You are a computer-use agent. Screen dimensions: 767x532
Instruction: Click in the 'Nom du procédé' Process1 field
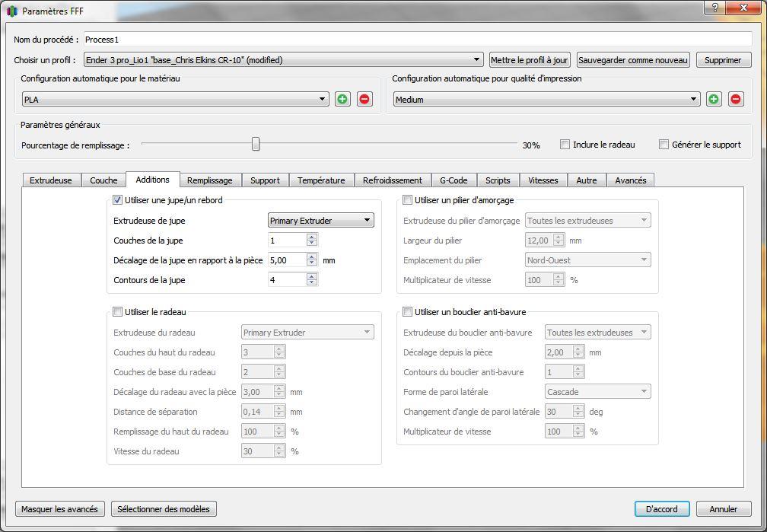coord(418,39)
